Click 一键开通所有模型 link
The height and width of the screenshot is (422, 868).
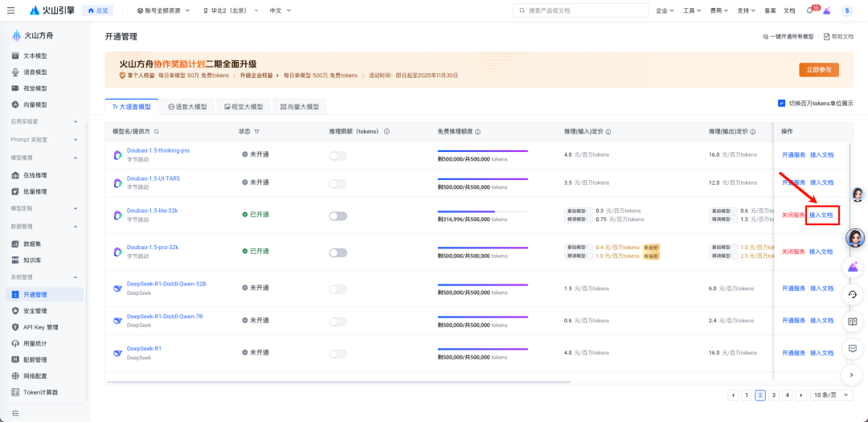point(788,36)
